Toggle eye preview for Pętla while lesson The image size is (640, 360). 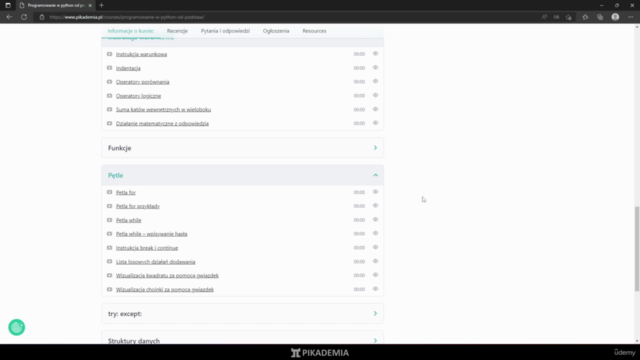click(x=375, y=220)
